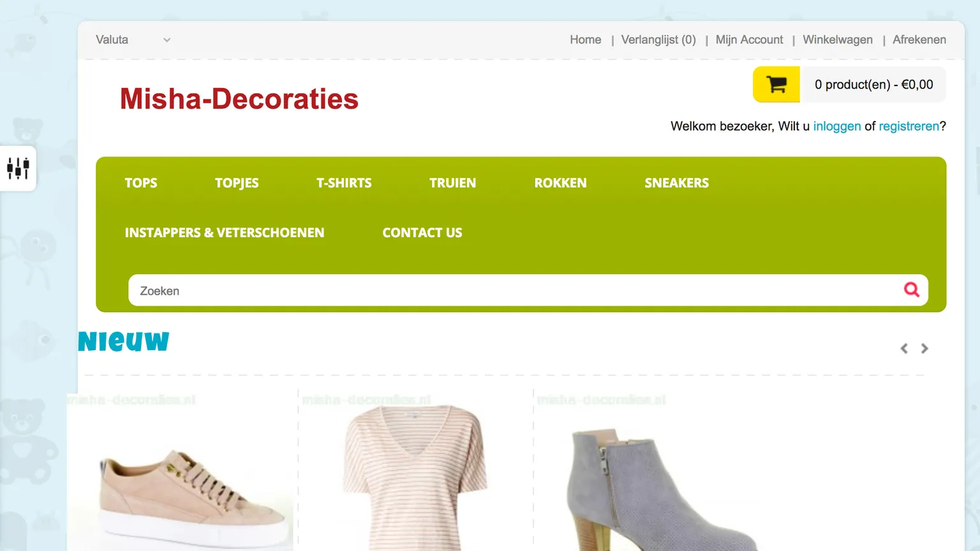This screenshot has height=551, width=980.
Task: Focus the Zoeken search field
Action: tap(510, 291)
